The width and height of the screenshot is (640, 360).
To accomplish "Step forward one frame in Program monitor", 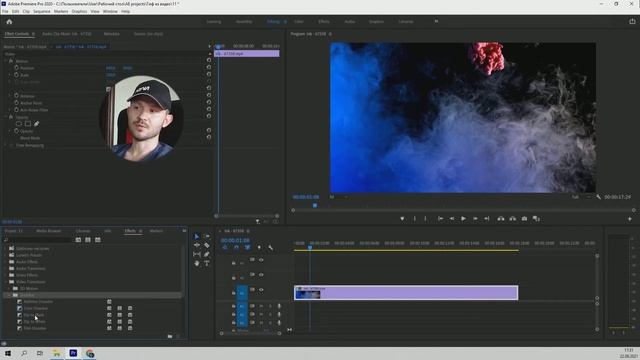I will 475,219.
